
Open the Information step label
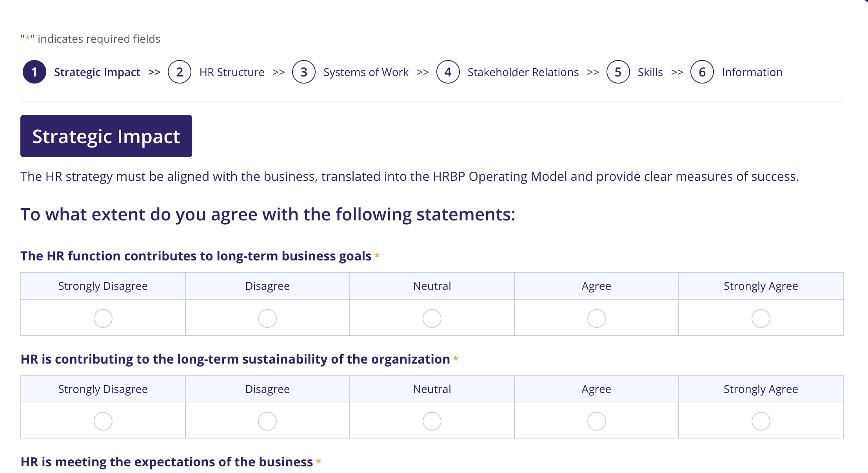tap(752, 72)
